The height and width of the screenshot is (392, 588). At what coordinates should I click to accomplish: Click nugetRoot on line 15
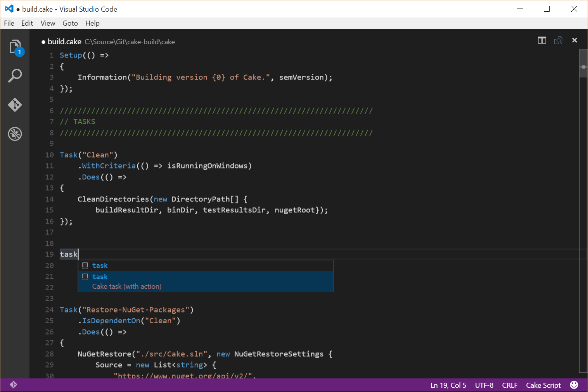click(x=295, y=210)
